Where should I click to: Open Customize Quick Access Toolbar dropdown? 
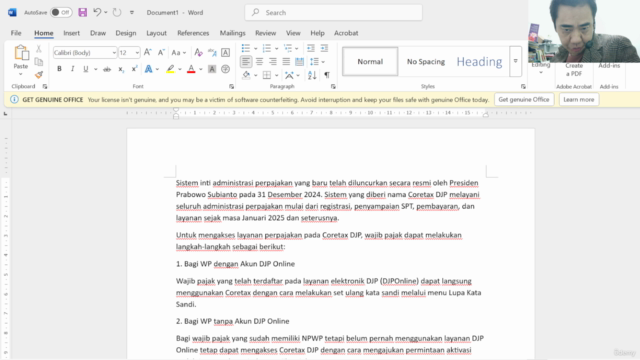pyautogui.click(x=132, y=12)
